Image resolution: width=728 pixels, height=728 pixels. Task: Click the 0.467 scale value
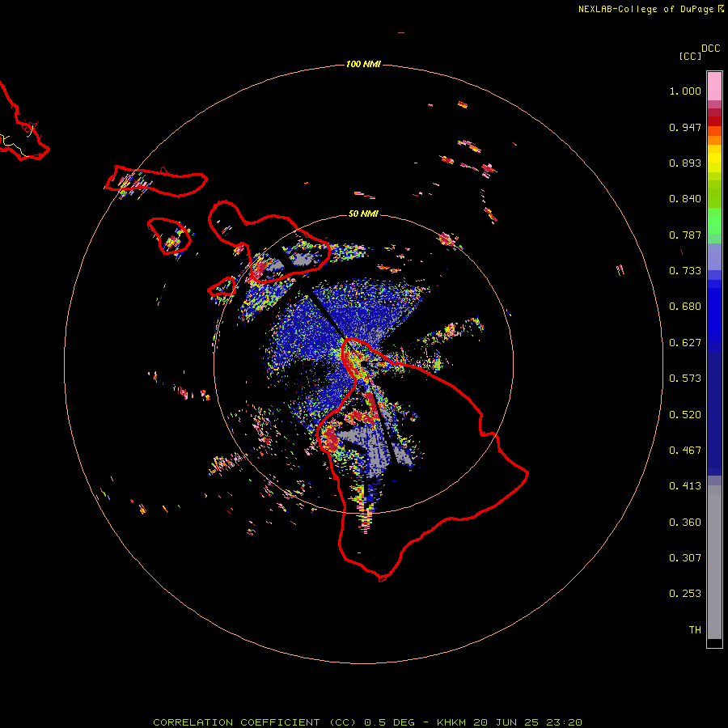point(685,451)
